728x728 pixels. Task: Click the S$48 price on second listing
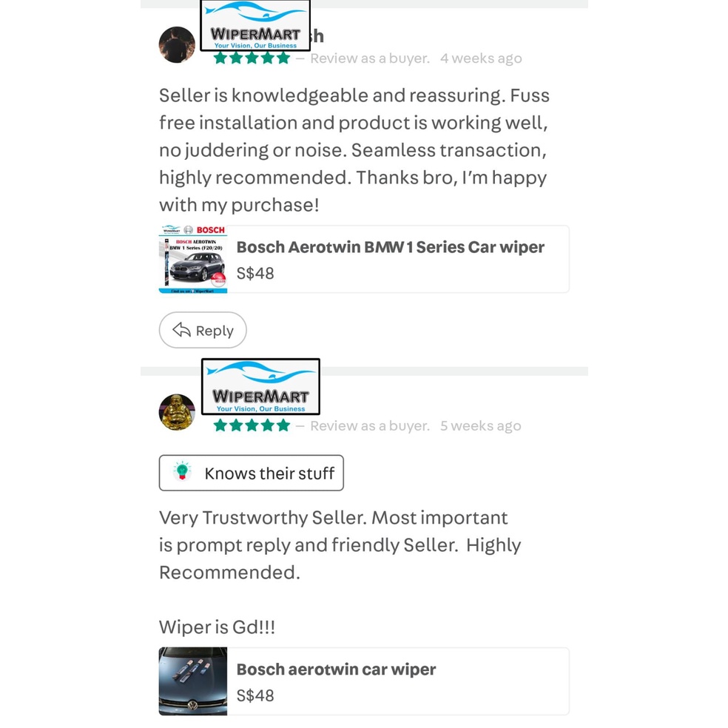(255, 695)
